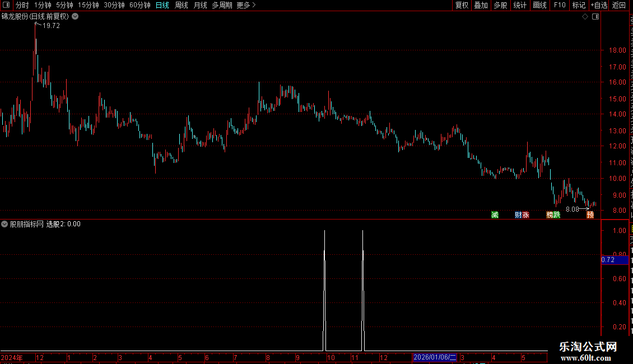
Task: Open the 统计 statistics tool
Action: (520, 5)
